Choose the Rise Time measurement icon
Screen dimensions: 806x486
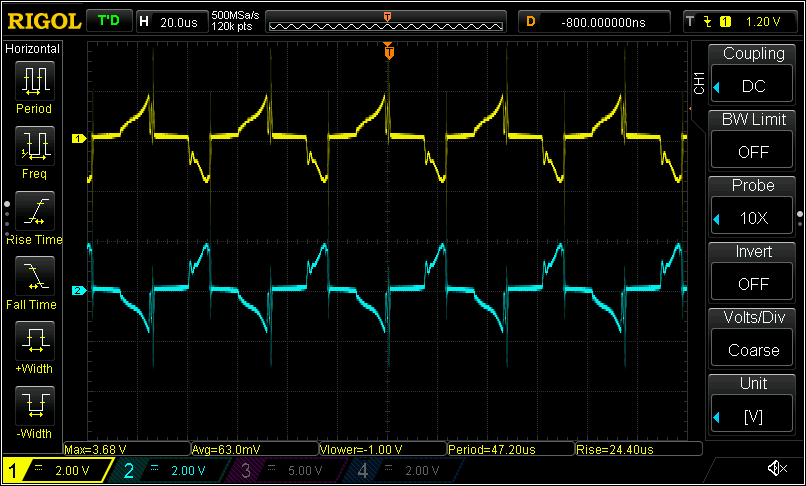(x=34, y=211)
